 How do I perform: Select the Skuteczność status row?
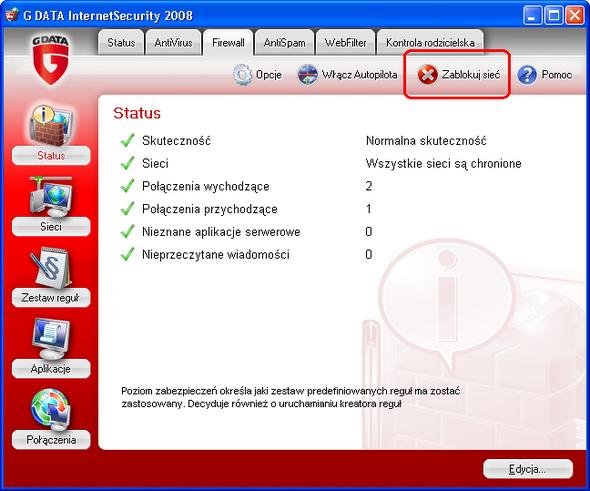point(177,141)
